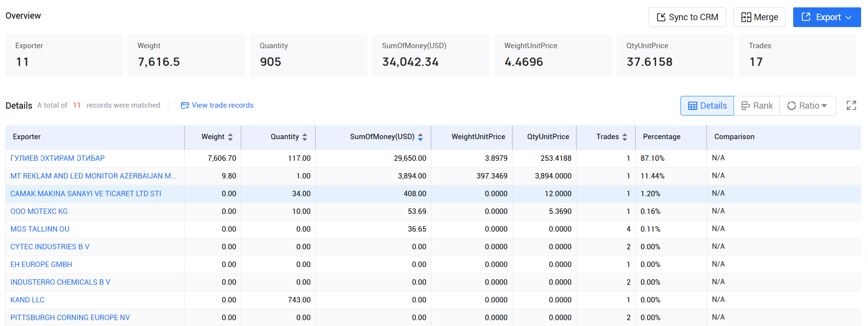
Task: Open exporter ГУЛИЕВ ЭХТИРАМ ЭТИБАР
Action: click(58, 158)
